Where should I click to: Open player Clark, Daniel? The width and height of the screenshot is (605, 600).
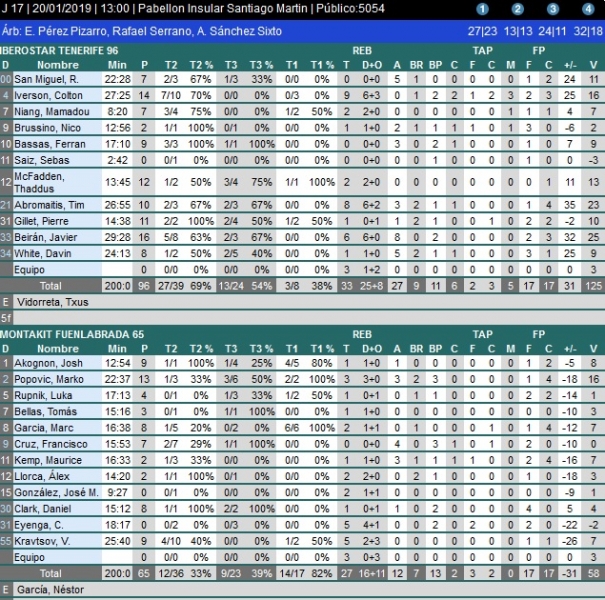point(42,509)
